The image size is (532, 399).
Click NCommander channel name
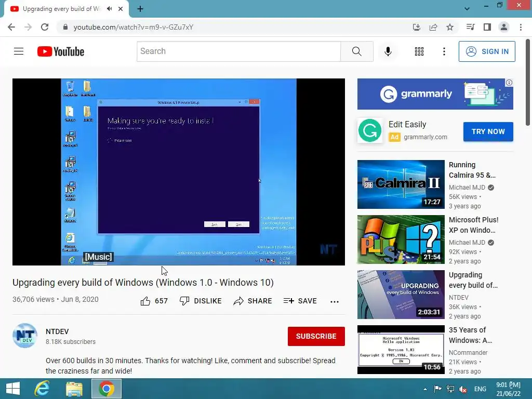[468, 353]
